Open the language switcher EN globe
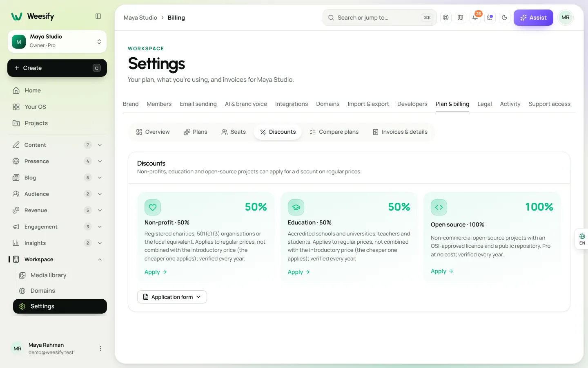Screen dimensions: 588x368 point(582,239)
